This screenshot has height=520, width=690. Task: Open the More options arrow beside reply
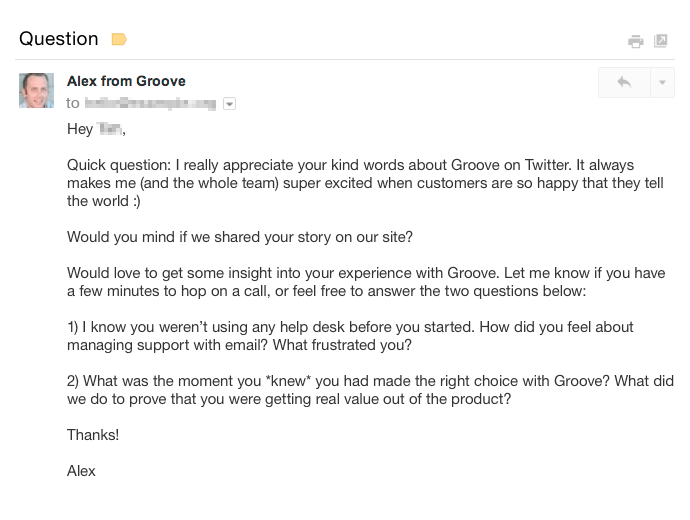(662, 82)
